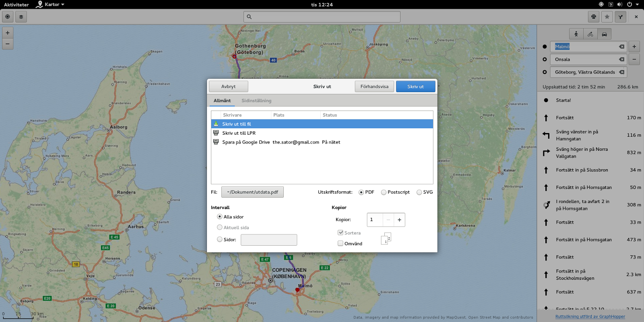This screenshot has width=644, height=322.
Task: Click the printer icon in Maps header
Action: click(x=594, y=17)
